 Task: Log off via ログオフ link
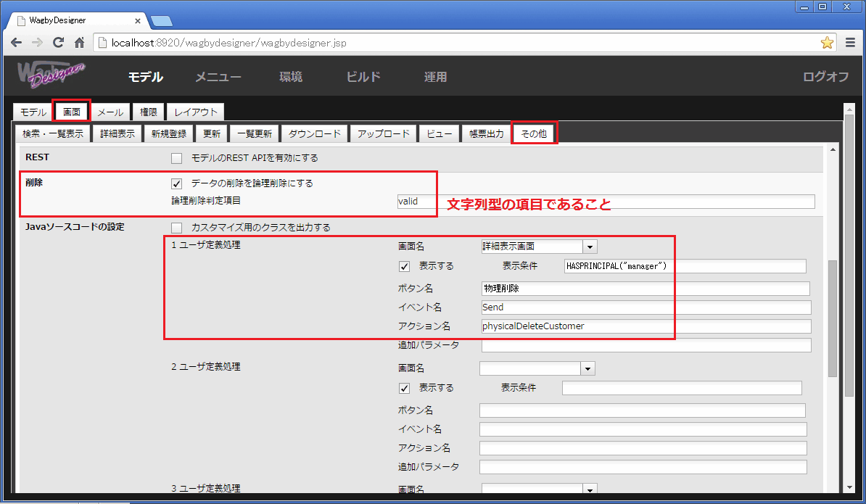pos(825,77)
